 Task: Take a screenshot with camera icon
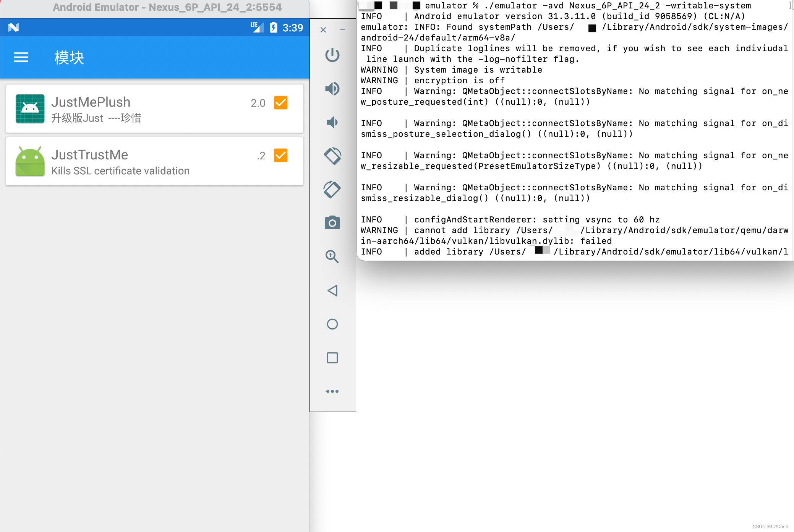[x=332, y=222]
